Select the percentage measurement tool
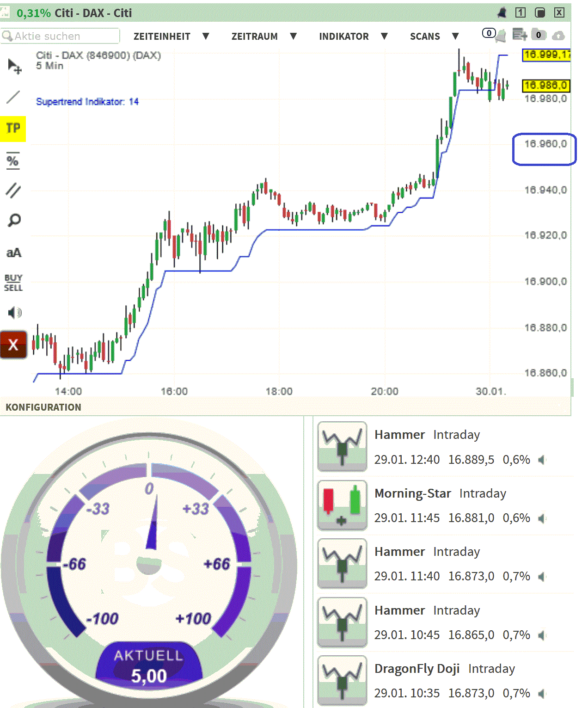Screen dimensions: 588x708 point(13,161)
